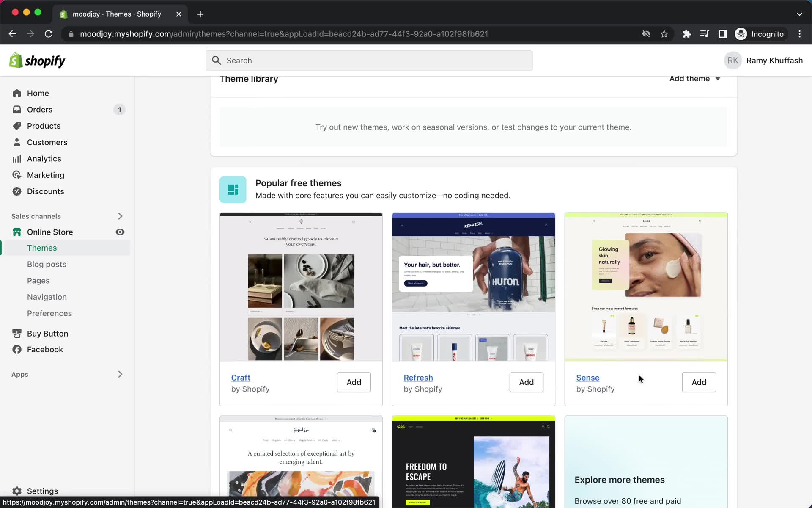Image resolution: width=812 pixels, height=508 pixels.
Task: Click the Orders count badge
Action: tap(119, 110)
